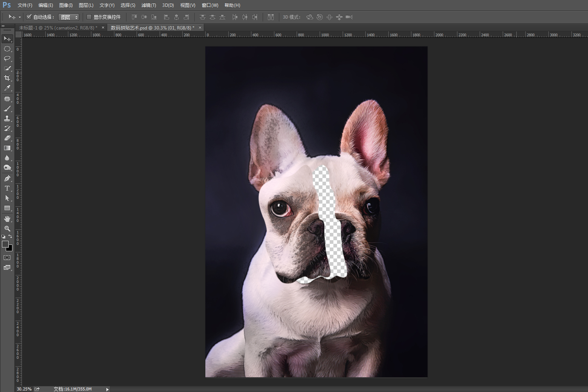Click the 3D rotate mode icon
The height and width of the screenshot is (392, 588).
point(310,17)
